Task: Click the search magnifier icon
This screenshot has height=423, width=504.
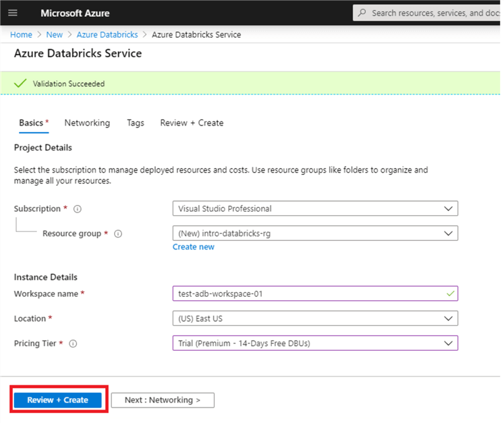Action: (362, 13)
